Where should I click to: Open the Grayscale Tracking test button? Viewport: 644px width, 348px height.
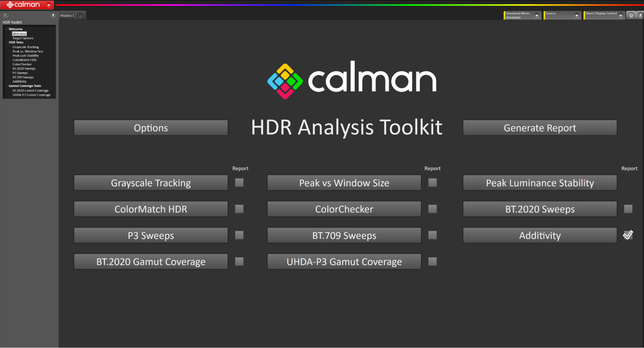pos(151,183)
